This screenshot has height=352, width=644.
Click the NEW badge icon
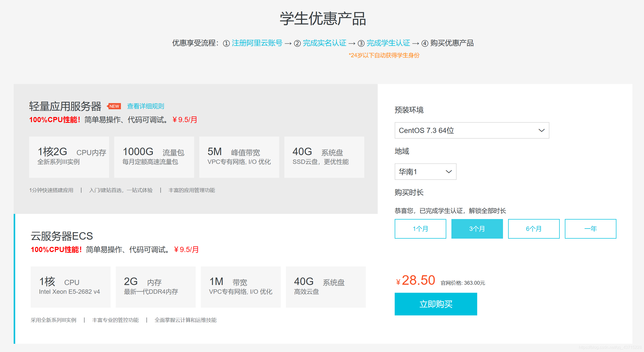click(x=114, y=106)
